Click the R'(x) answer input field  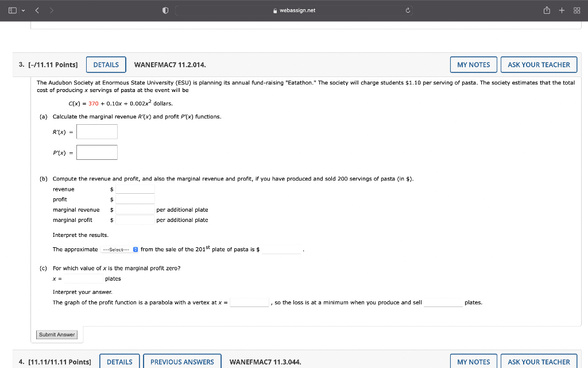tap(96, 132)
